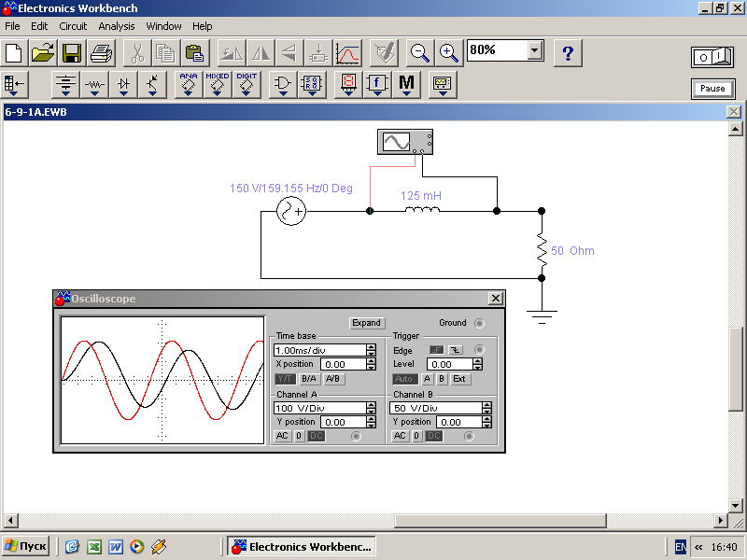Open the DIGIT ICs parts bin
This screenshot has width=747, height=560.
(x=247, y=85)
